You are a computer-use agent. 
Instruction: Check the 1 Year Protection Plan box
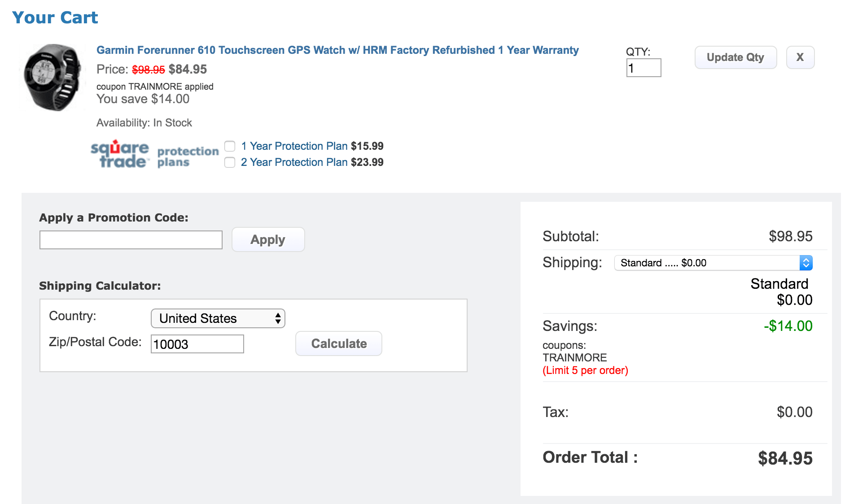tap(230, 146)
